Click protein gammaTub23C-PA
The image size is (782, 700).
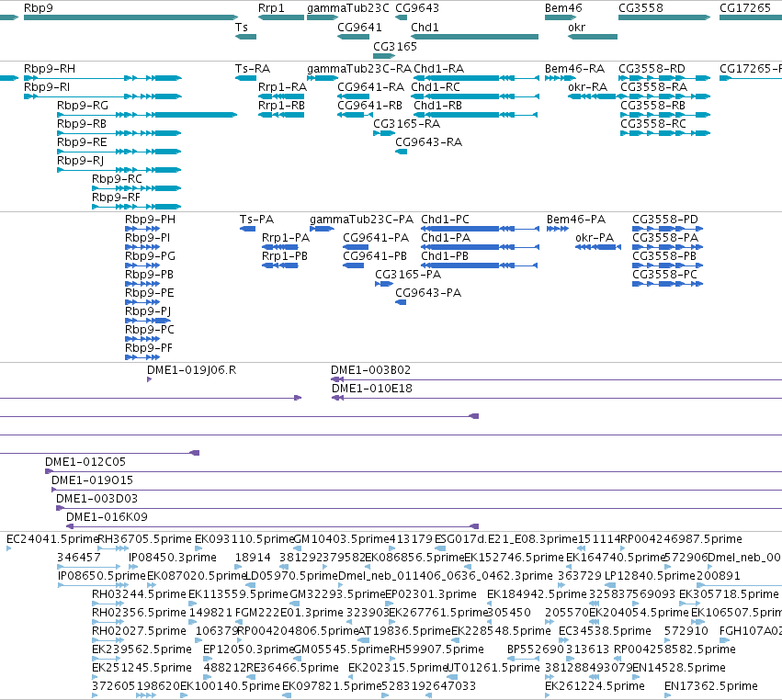[322, 229]
